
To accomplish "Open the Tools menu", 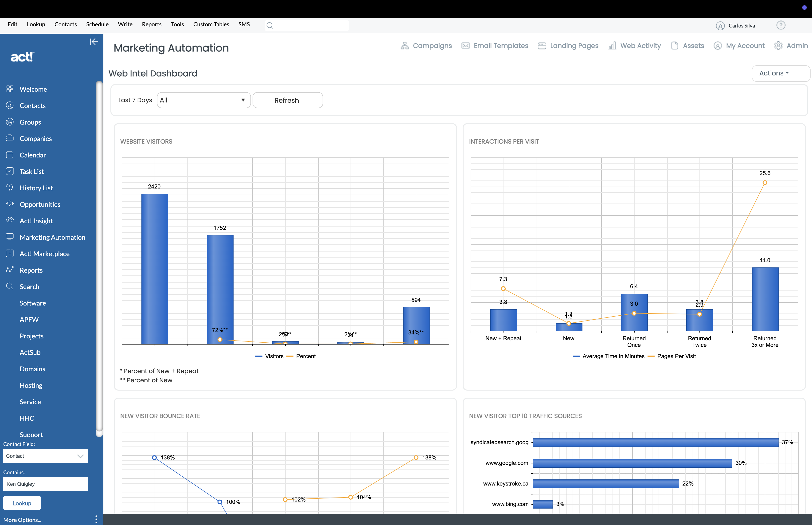I will 177,24.
